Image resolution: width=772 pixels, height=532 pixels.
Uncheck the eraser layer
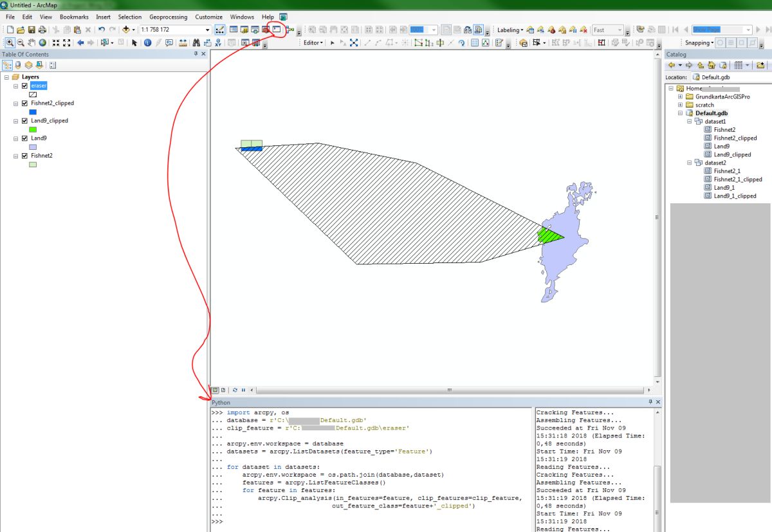(x=24, y=86)
